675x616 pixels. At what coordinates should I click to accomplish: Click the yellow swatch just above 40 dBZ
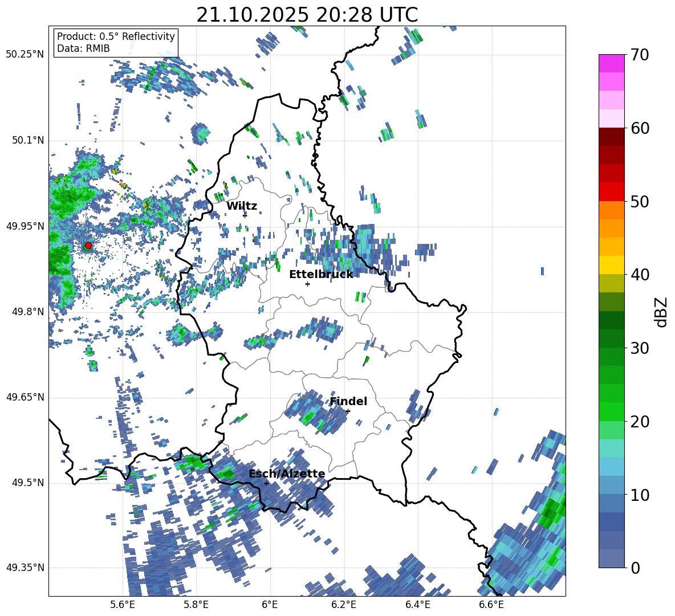611,266
